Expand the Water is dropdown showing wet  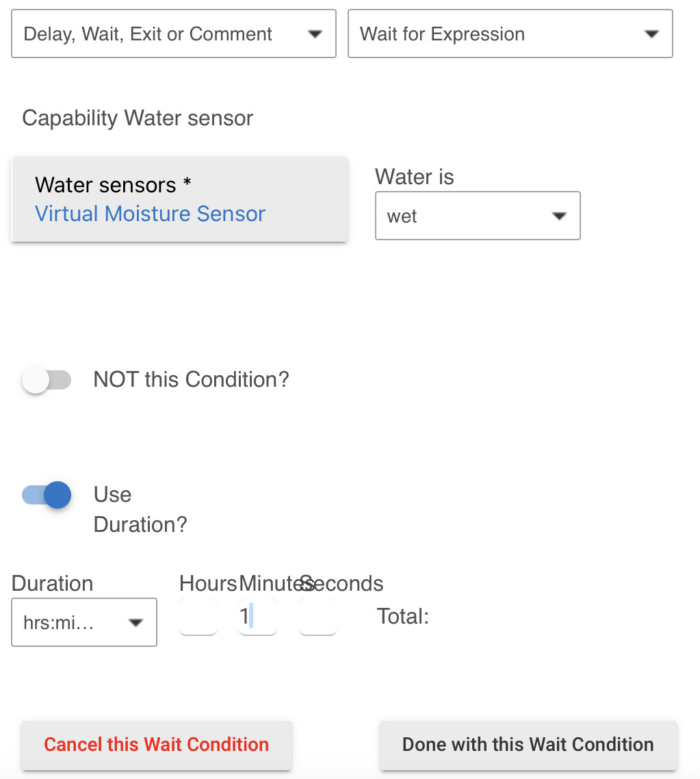(478, 216)
